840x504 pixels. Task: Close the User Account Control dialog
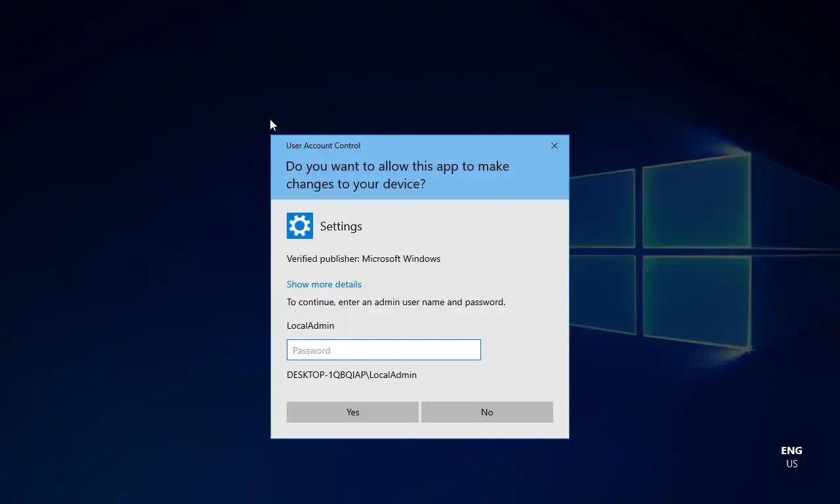click(x=555, y=146)
